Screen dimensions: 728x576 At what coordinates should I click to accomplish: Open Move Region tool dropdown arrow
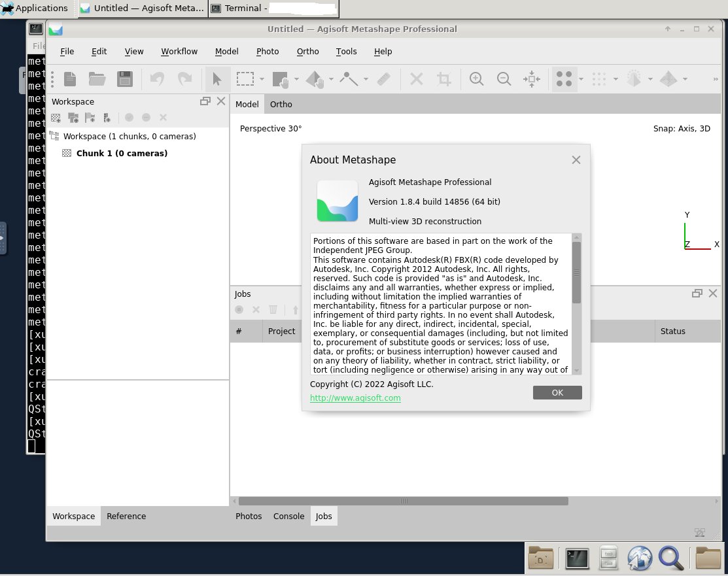[x=296, y=79]
